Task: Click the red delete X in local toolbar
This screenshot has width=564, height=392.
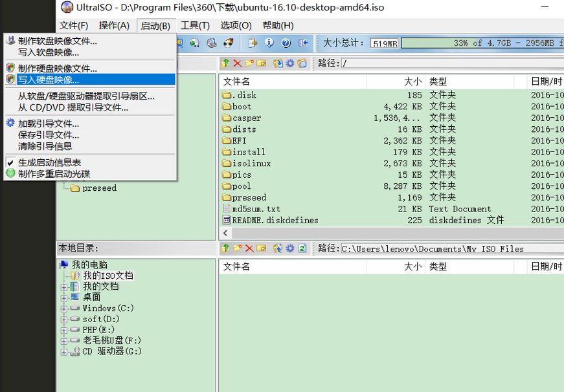Action: (249, 248)
